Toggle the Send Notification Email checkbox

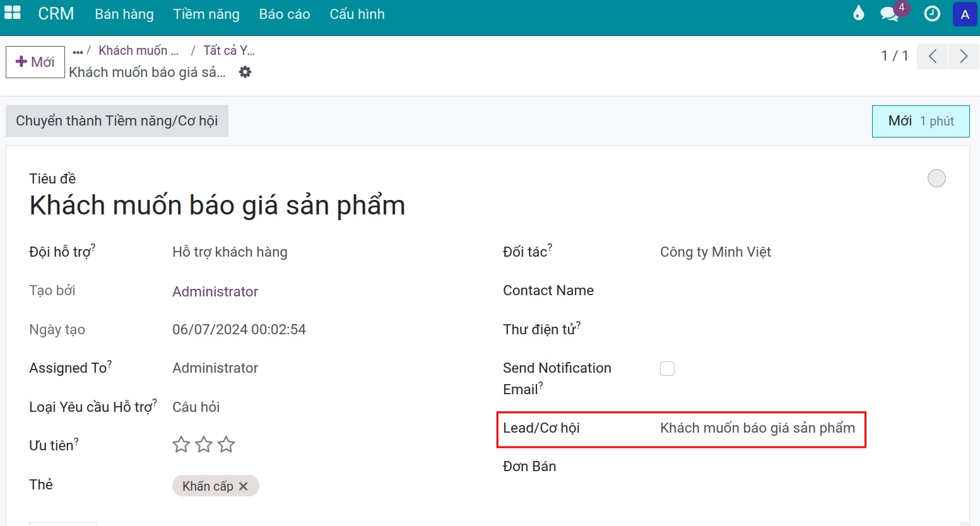tap(667, 368)
